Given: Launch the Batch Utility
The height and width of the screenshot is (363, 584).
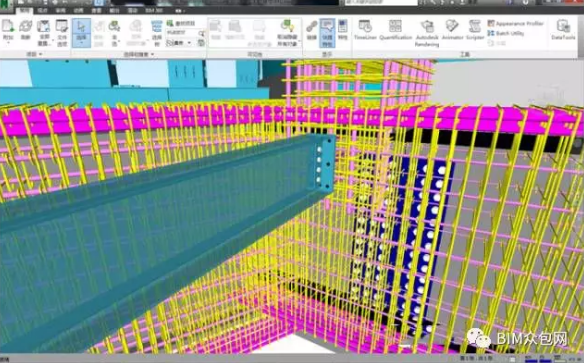Looking at the screenshot, I should coord(506,33).
